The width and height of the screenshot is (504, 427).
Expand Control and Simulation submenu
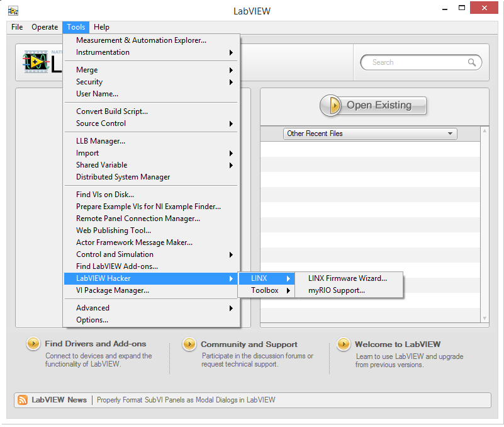pyautogui.click(x=151, y=254)
